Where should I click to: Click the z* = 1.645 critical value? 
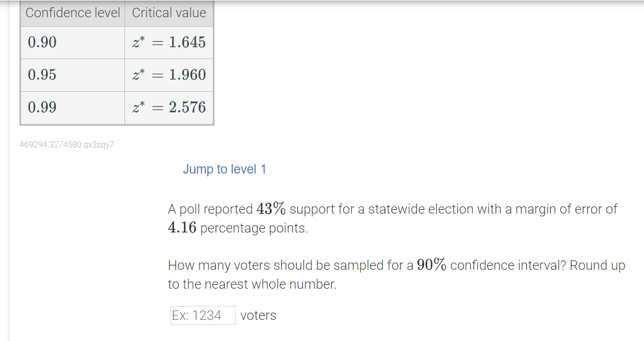point(169,42)
